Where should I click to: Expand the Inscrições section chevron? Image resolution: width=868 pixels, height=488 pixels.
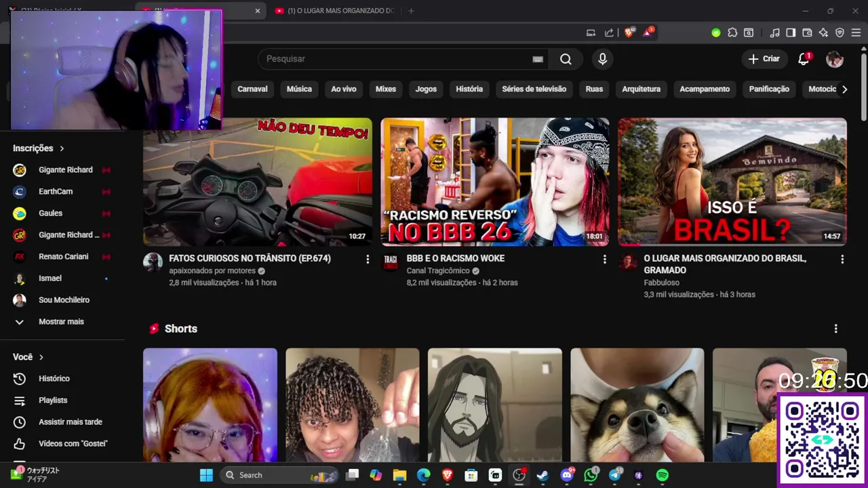click(62, 148)
